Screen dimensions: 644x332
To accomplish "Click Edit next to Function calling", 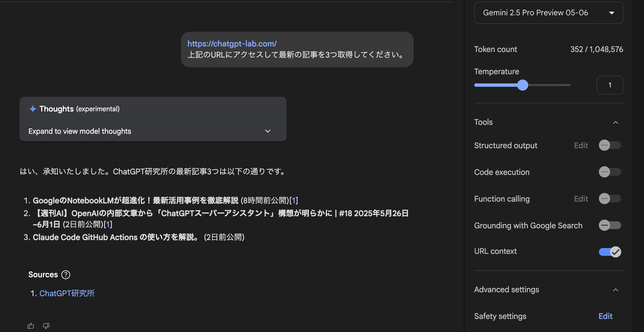I will coord(581,199).
